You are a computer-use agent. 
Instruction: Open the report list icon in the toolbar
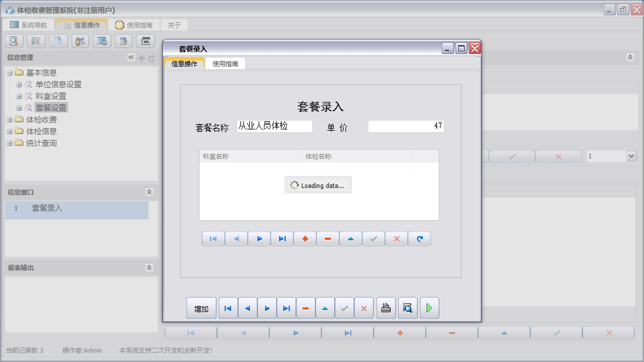[35, 41]
